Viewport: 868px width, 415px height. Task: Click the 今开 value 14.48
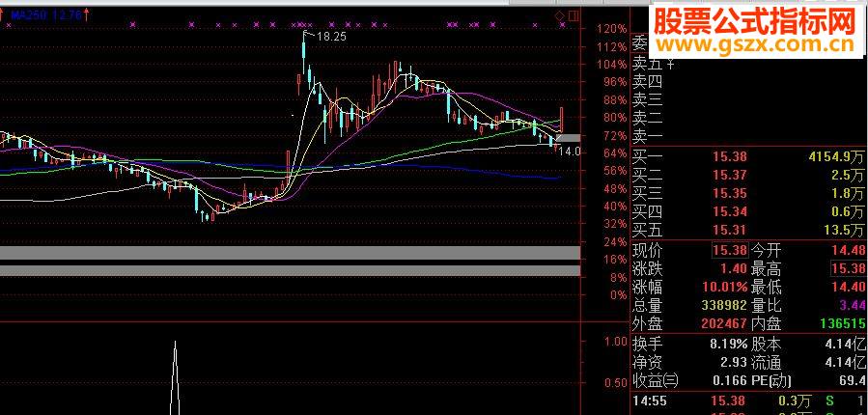click(848, 251)
